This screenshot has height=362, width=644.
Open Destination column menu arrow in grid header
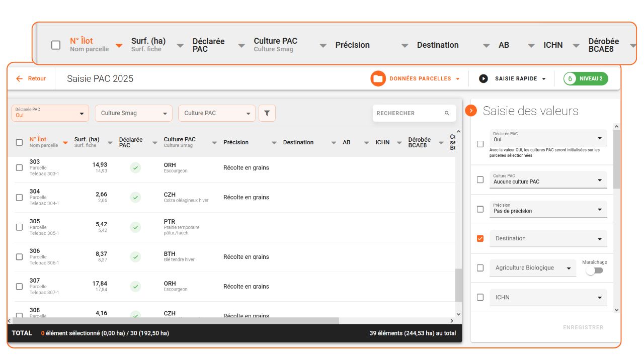coord(334,143)
